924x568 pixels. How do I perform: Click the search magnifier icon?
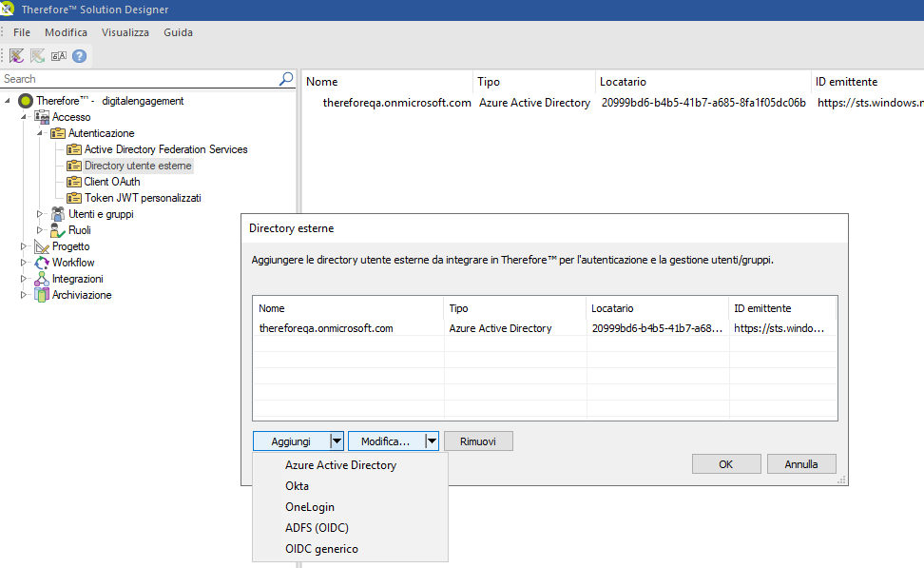click(x=285, y=78)
